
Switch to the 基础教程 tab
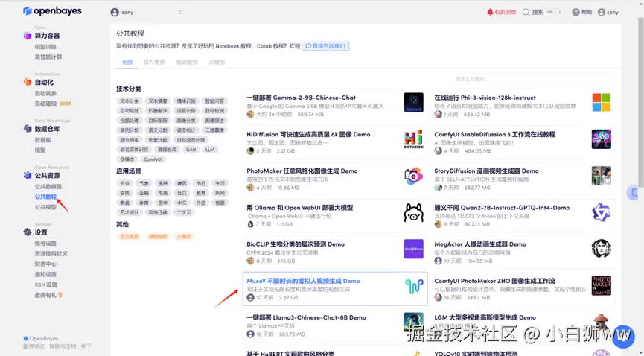coord(187,63)
